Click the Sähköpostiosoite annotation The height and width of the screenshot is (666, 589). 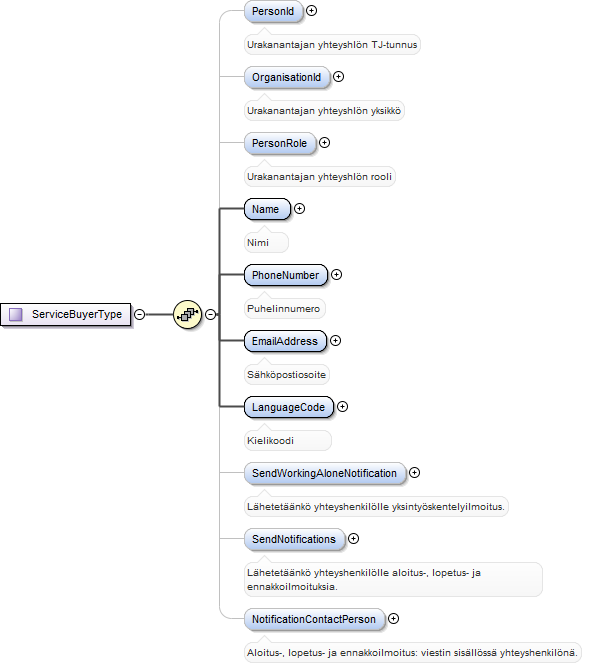pos(287,375)
